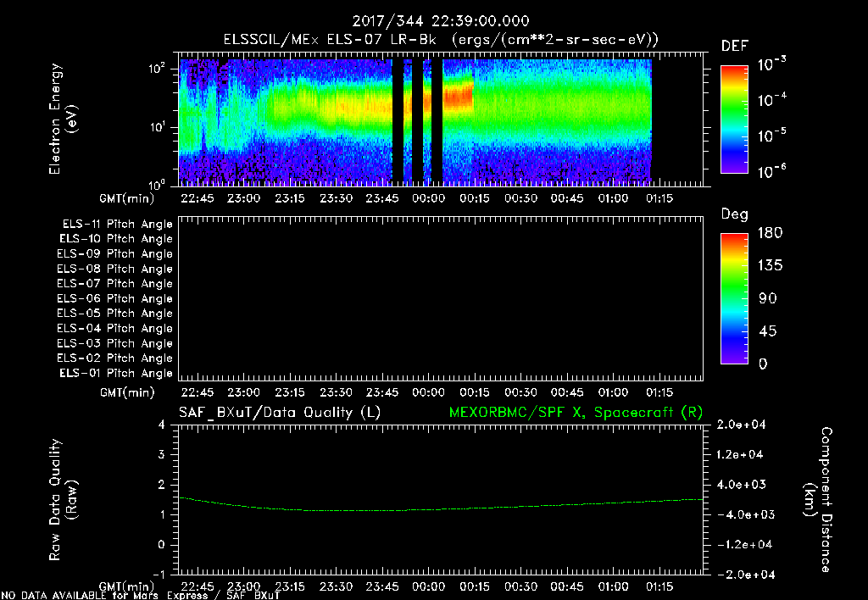The image size is (868, 600).
Task: Click the 4.0e+03 right axis value
Action: coord(741,485)
